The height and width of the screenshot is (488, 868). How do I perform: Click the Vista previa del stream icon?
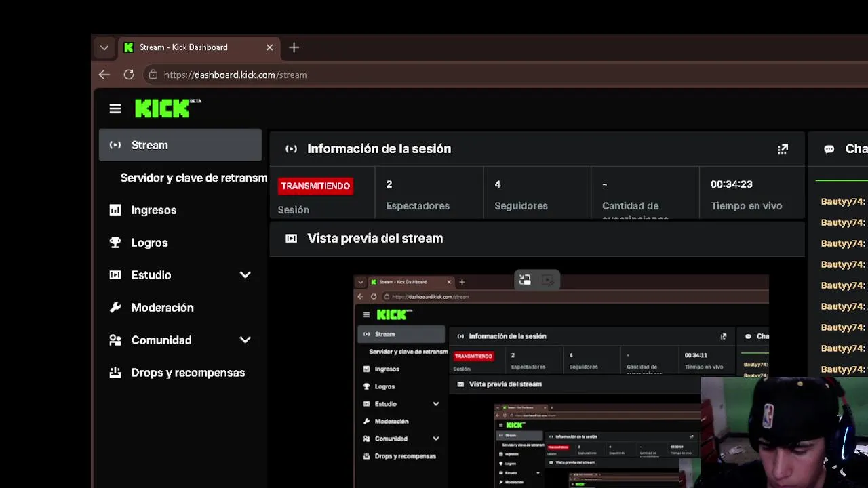pos(291,239)
